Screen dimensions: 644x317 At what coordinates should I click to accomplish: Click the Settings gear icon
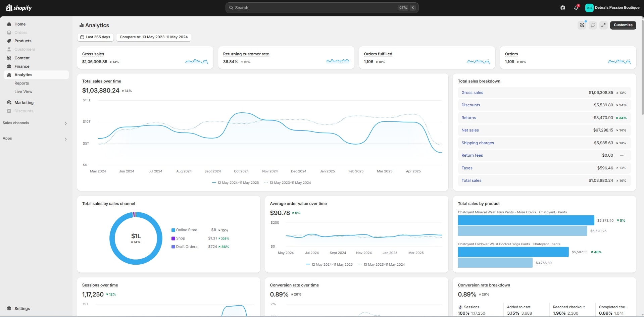(9, 308)
